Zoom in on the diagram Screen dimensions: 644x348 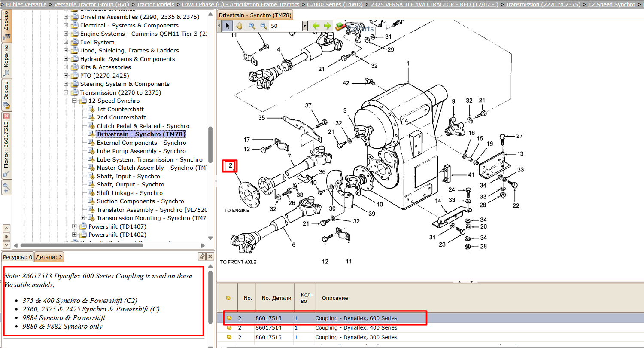[252, 26]
